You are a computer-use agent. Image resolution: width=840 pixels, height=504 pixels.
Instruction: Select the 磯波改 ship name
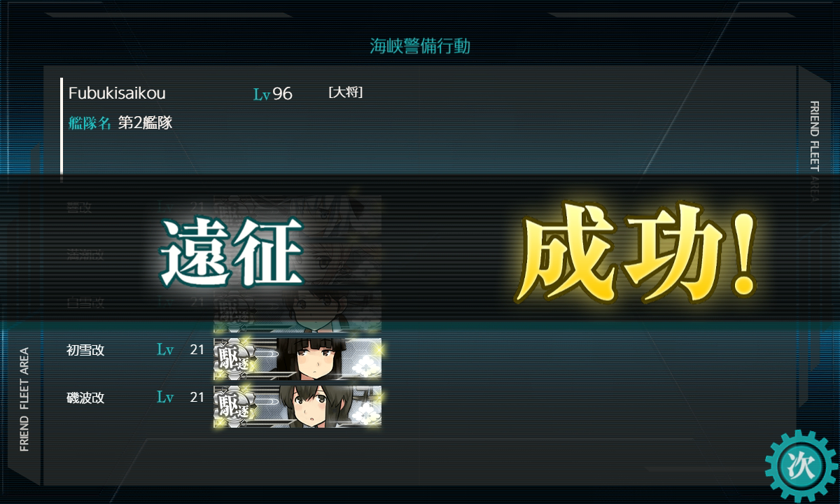click(x=85, y=398)
